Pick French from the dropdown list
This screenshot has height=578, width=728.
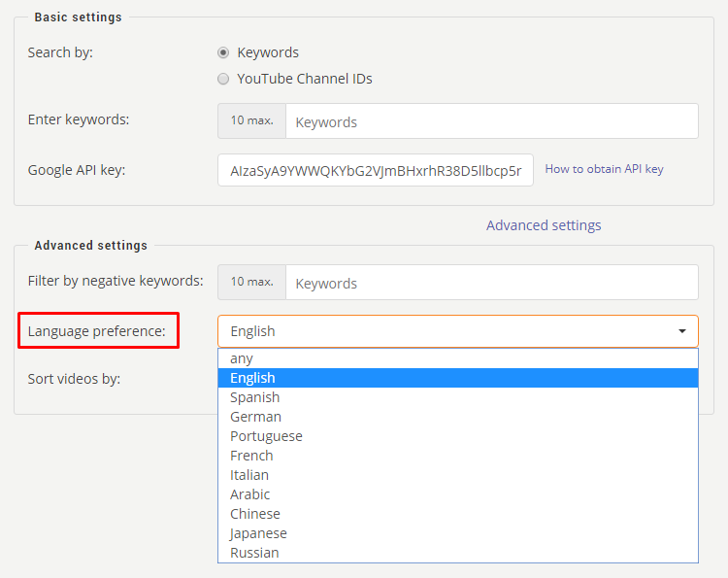click(x=458, y=456)
